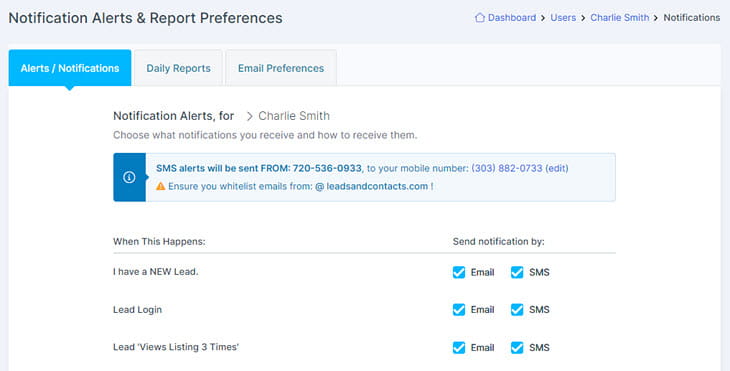
Task: Switch to the Daily Reports tab
Action: point(178,68)
